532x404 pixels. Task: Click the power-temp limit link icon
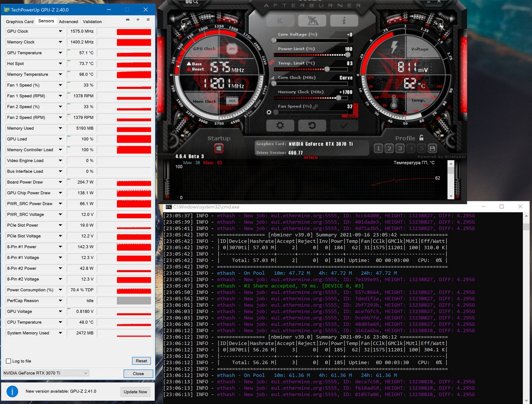(x=271, y=62)
